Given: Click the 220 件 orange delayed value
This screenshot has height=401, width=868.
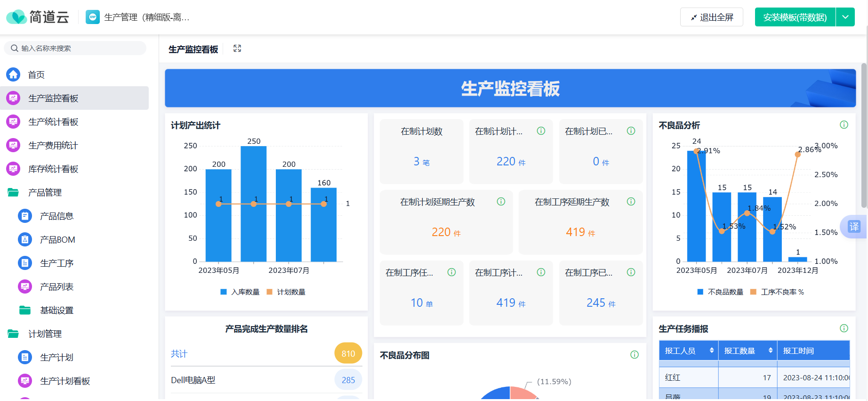Looking at the screenshot, I should [x=446, y=232].
